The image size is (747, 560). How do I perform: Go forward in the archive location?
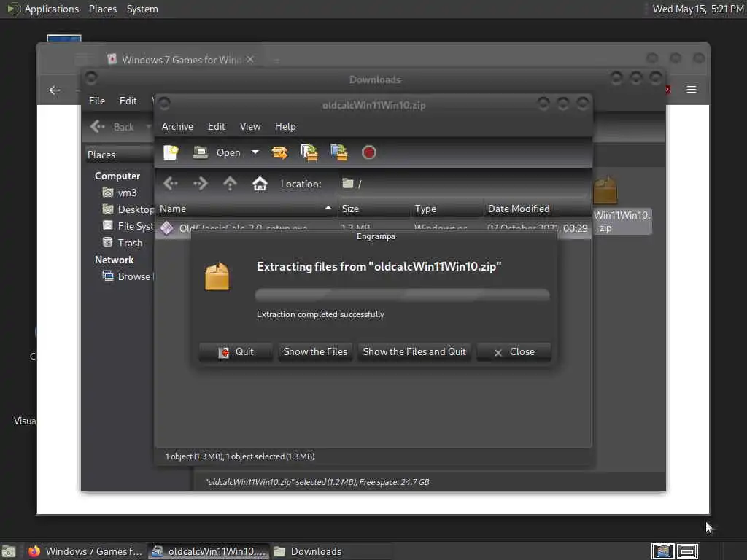[200, 183]
